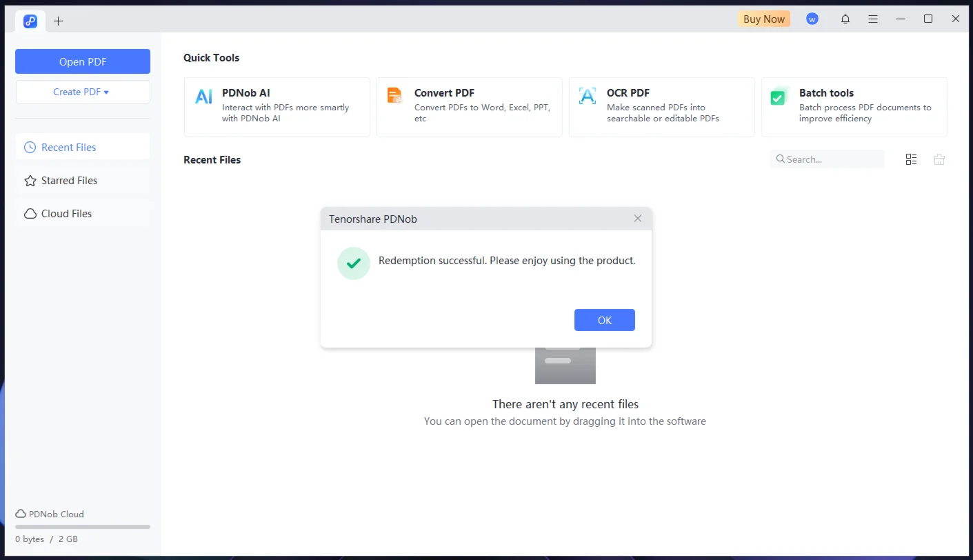Switch the recent files list view
The image size is (973, 560).
pos(911,159)
